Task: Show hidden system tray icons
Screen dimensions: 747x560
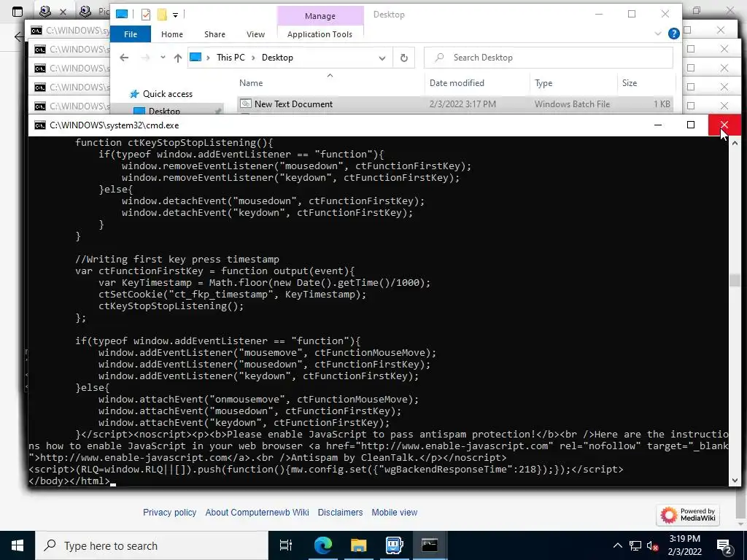Action: pyautogui.click(x=617, y=545)
